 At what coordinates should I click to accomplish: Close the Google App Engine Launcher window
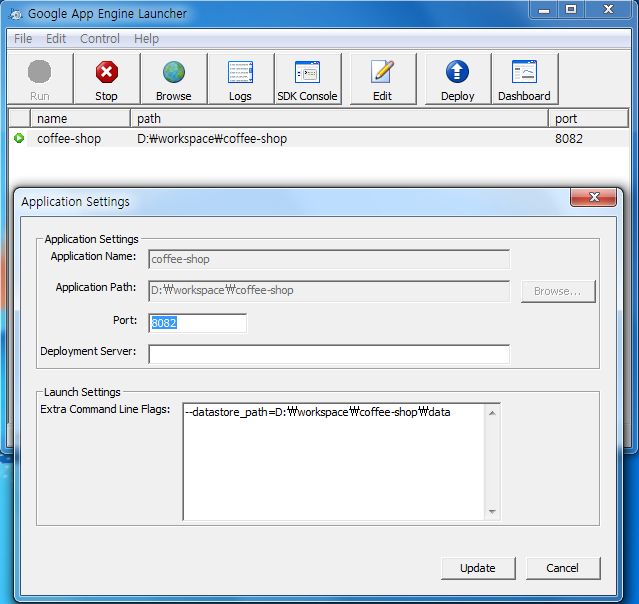(608, 10)
